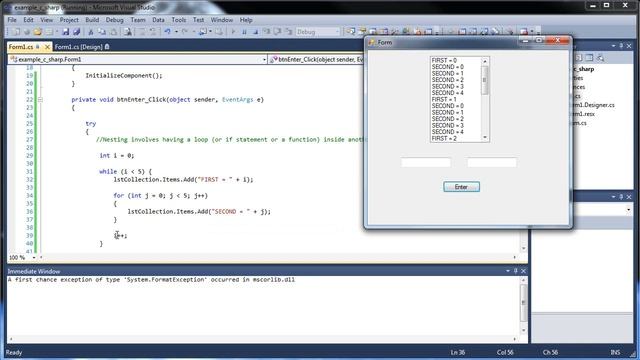Click the .resx file in Solution Explorer
Screen dimensions: 640x360
coord(584,114)
